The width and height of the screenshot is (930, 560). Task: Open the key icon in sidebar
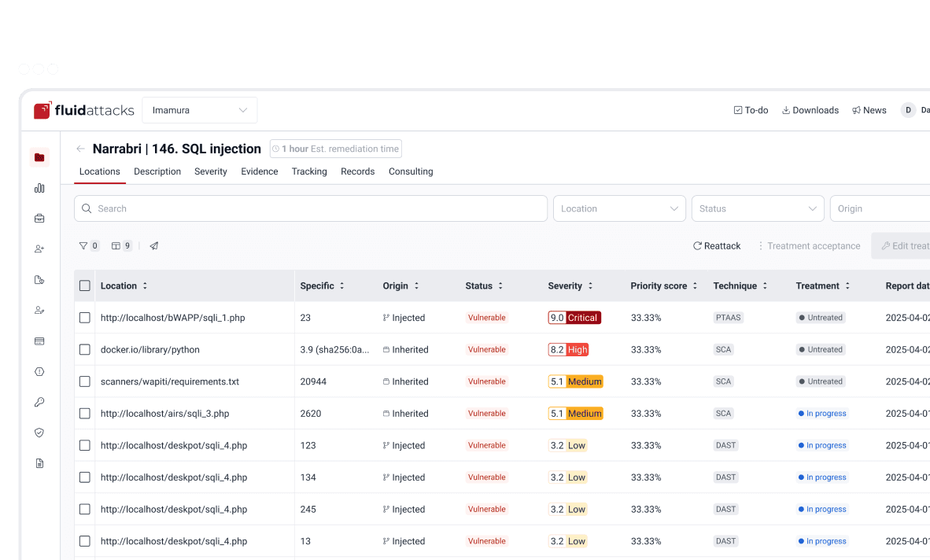39,403
